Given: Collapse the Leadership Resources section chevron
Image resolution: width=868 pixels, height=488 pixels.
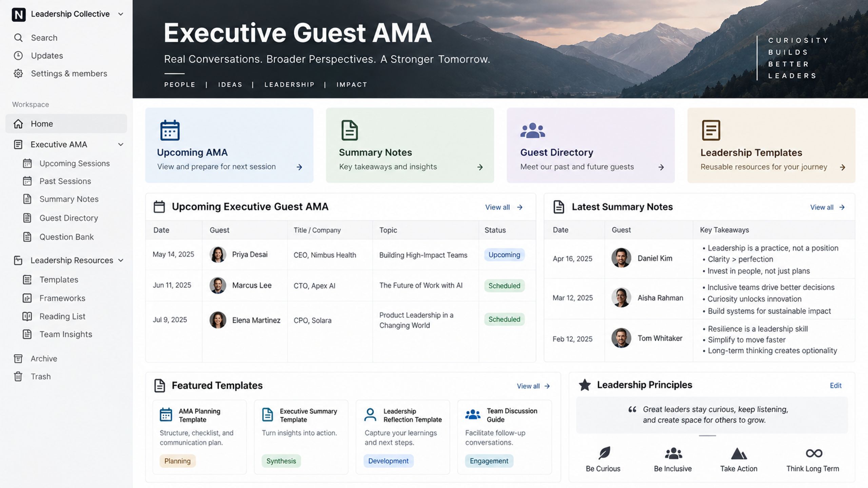Looking at the screenshot, I should [x=121, y=260].
